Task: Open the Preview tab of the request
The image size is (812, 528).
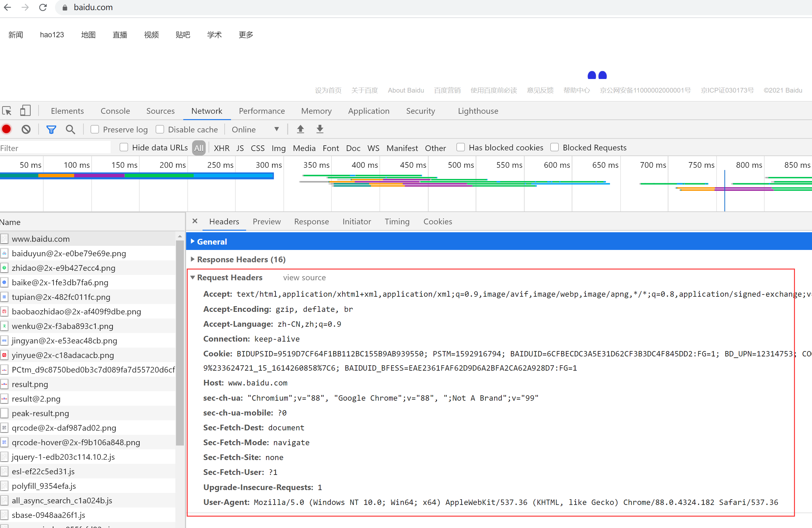Action: click(266, 222)
